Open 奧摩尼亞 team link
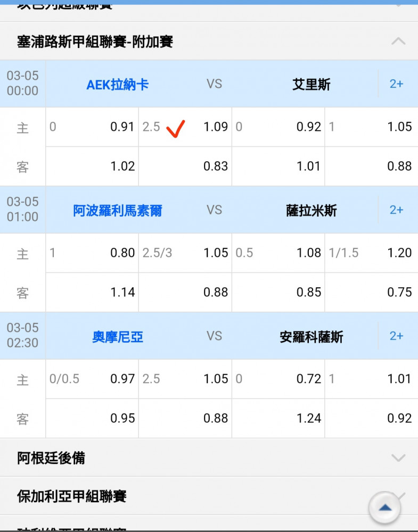 117,337
